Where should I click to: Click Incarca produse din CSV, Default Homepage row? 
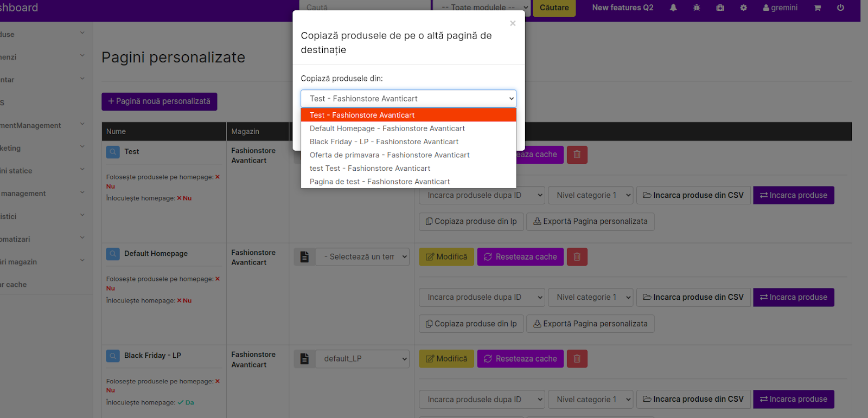[693, 297]
